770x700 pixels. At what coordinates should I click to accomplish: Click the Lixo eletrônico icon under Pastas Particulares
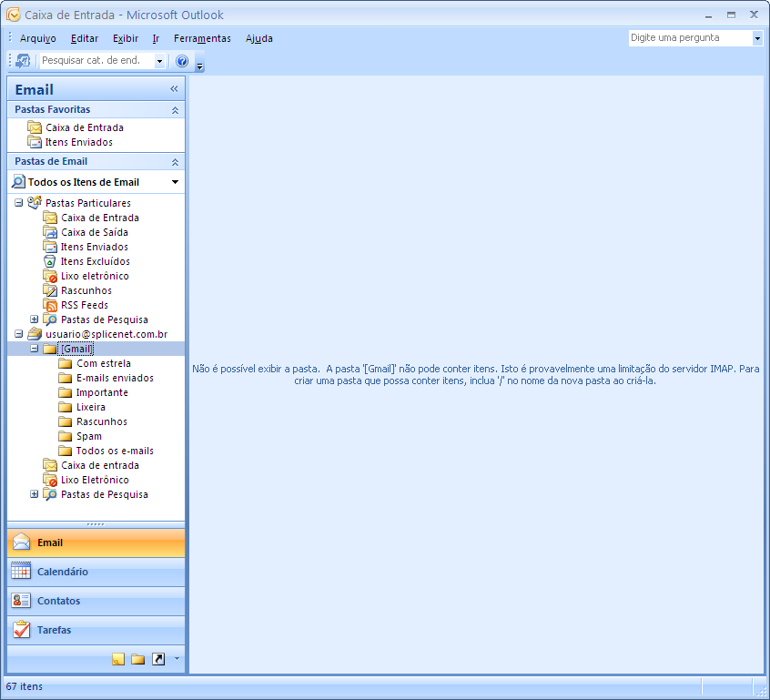(x=50, y=276)
